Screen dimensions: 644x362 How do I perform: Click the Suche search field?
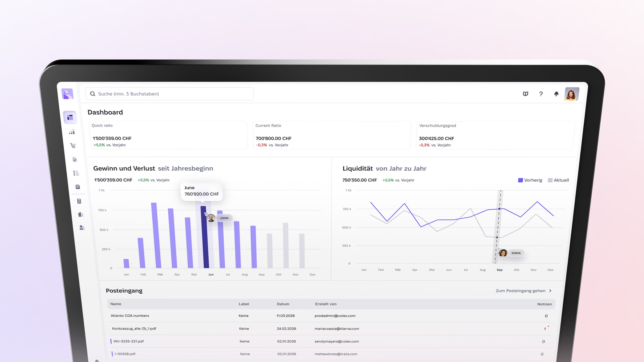click(x=169, y=94)
